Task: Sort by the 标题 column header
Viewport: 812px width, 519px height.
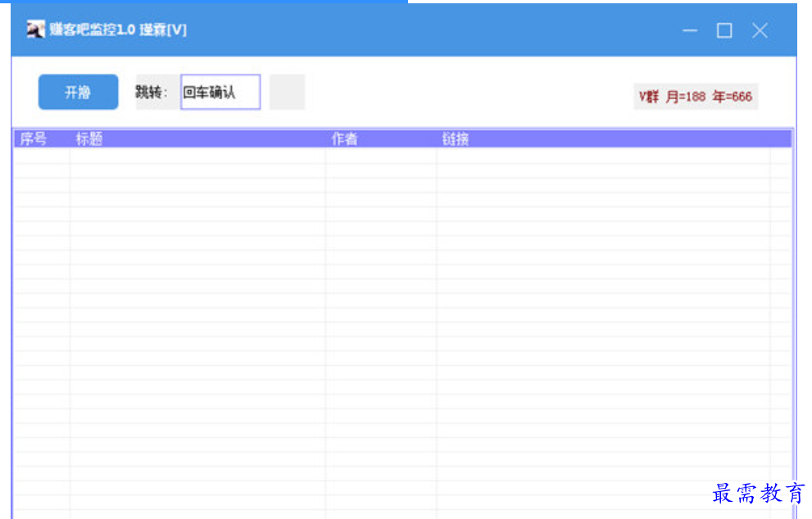Action: pyautogui.click(x=197, y=138)
